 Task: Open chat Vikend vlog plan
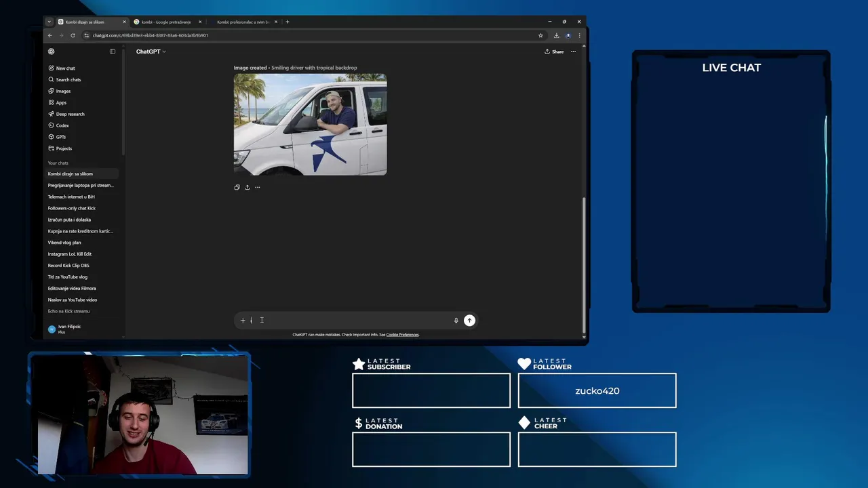tap(81, 243)
